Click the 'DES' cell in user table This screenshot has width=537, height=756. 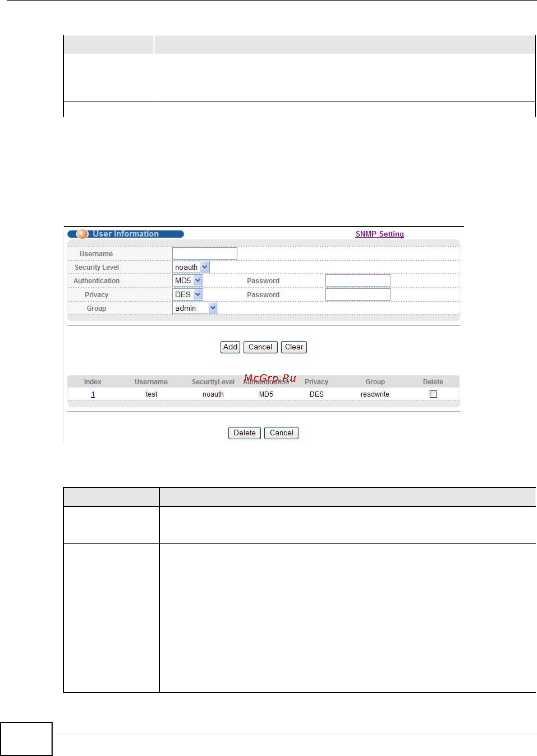[x=316, y=394]
